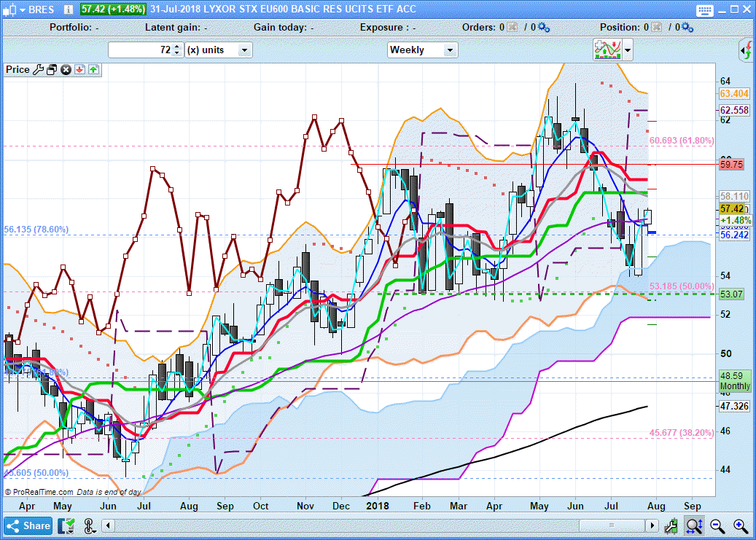
Task: Click the 53.185 (50.00%) Fibonacci label
Action: (682, 286)
